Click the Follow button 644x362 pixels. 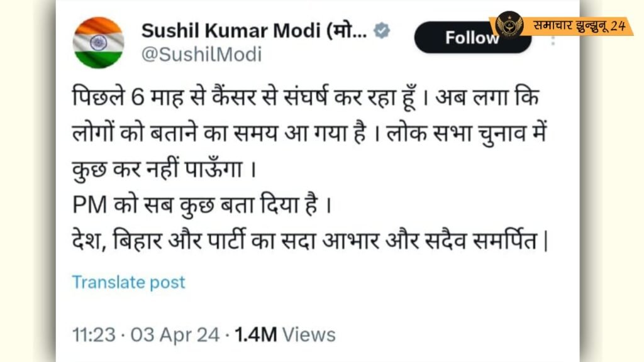pyautogui.click(x=473, y=38)
